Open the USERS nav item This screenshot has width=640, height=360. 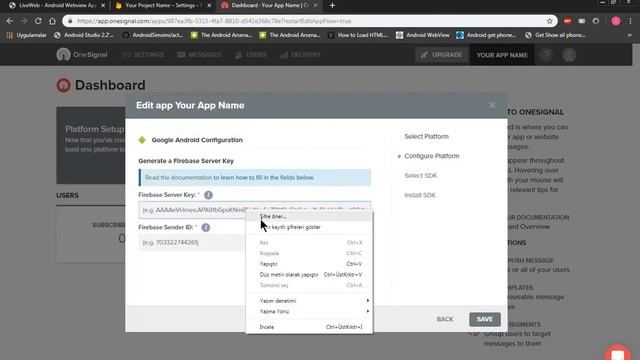coord(251,55)
